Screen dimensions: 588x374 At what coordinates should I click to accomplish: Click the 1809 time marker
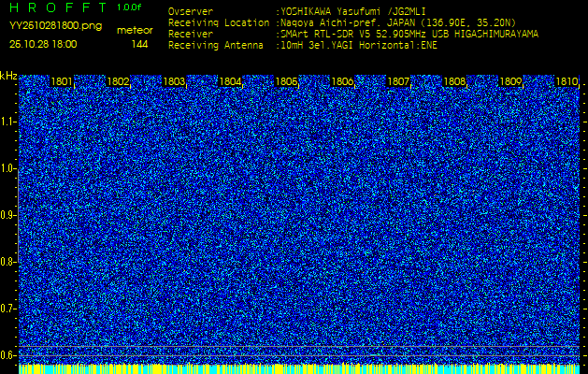point(510,82)
